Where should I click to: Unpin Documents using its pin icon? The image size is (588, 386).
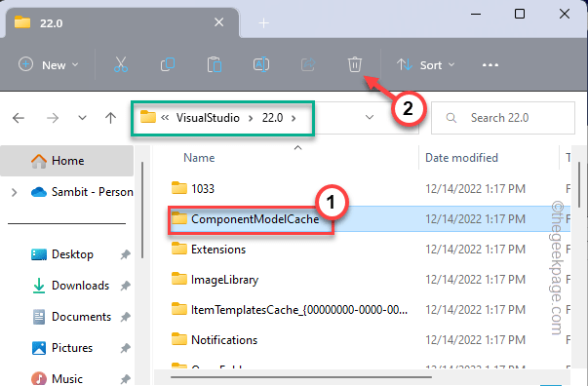pyautogui.click(x=125, y=317)
